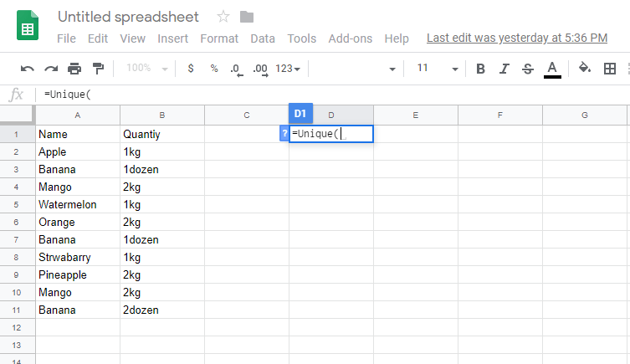
Task: Print the spreadsheet using printer icon
Action: [74, 69]
